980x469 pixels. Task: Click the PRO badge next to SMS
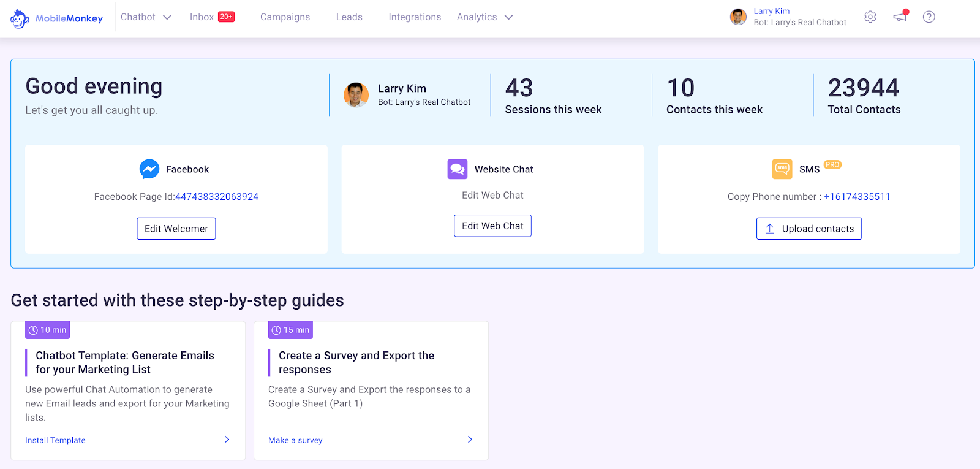pyautogui.click(x=832, y=165)
